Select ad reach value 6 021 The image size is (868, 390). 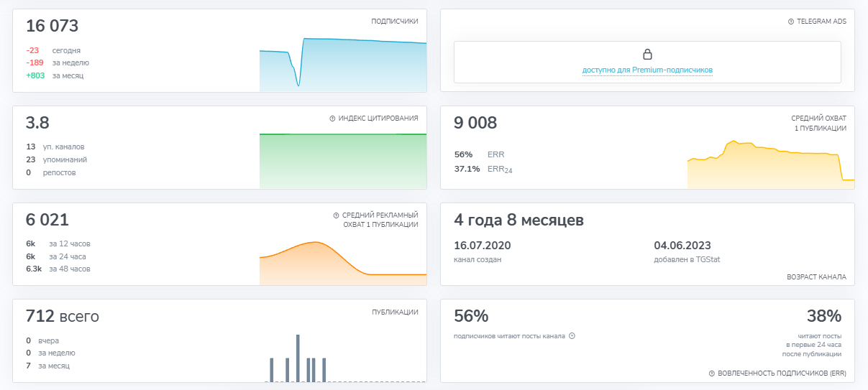pos(47,220)
